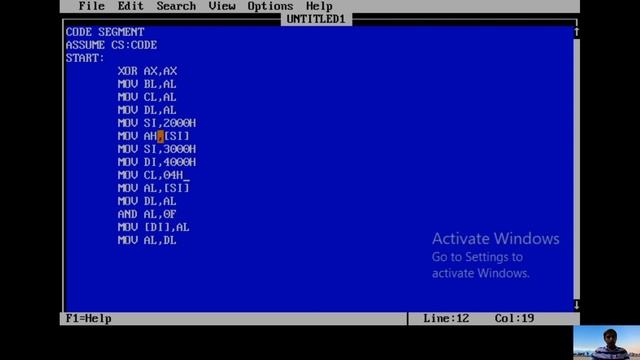Open the Search menu
This screenshot has height=360, width=640.
pos(176,6)
